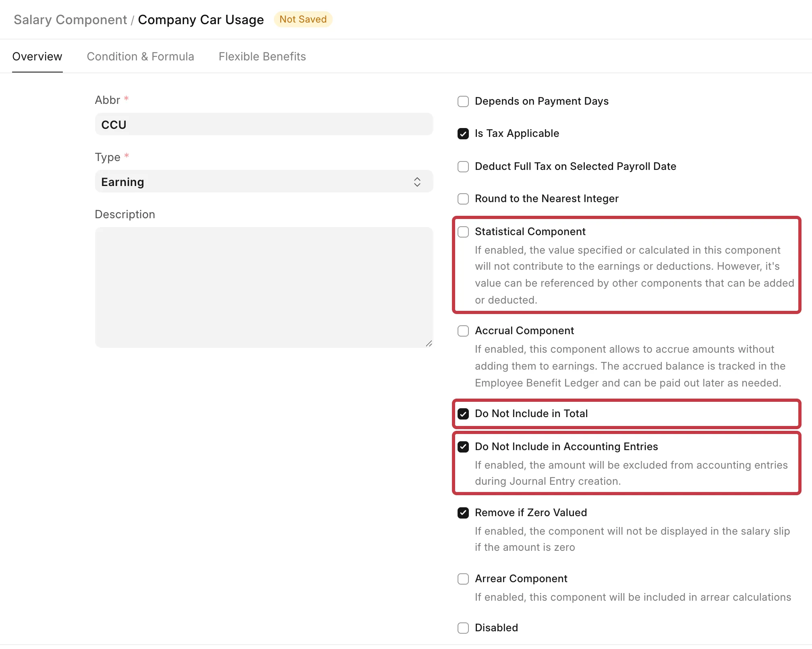Open the Salary Component breadcrumb link

(70, 20)
